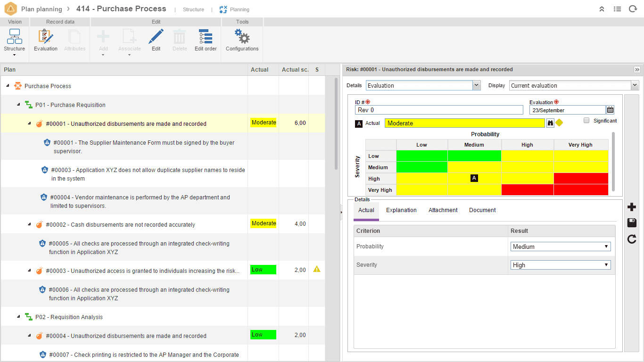This screenshot has width=644, height=362.
Task: Switch to the Actual tab
Action: point(366,210)
